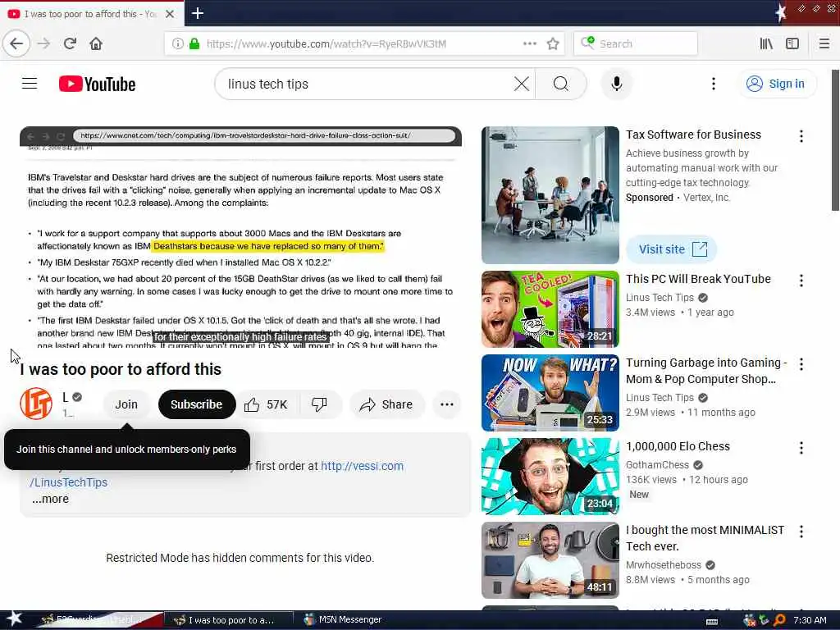The height and width of the screenshot is (630, 840).
Task: Click the system tray search magnifier icon
Action: pyautogui.click(x=779, y=620)
